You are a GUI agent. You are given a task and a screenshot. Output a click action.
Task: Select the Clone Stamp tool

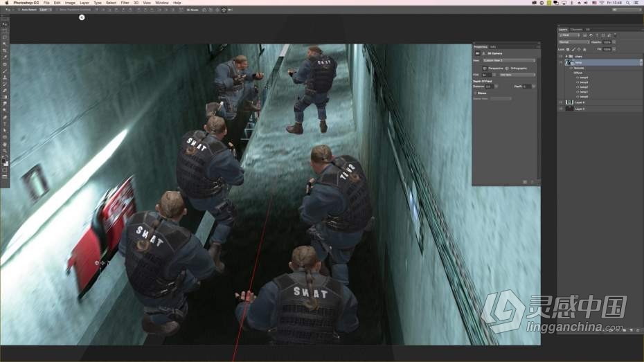tap(5, 78)
